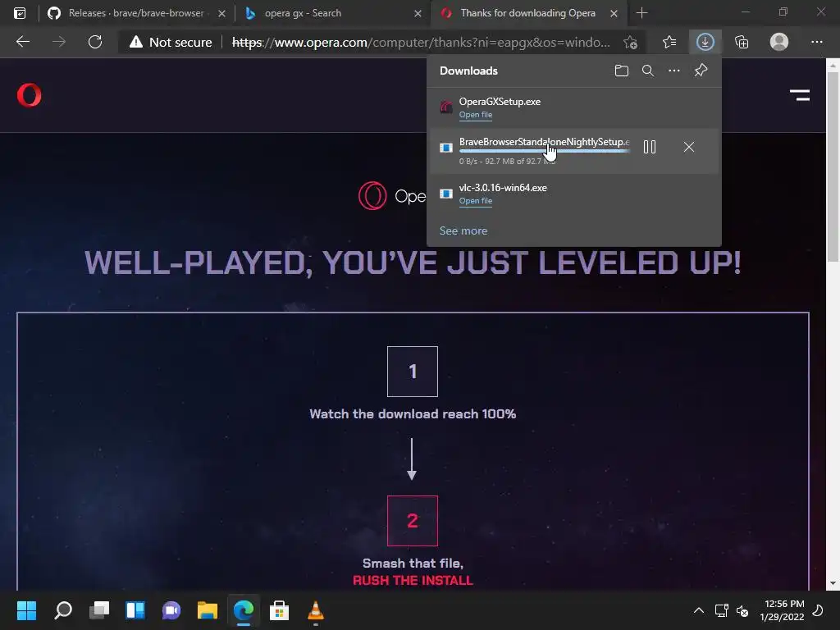The image size is (840, 630).
Task: Open Edge Settings and more menu
Action: (x=816, y=42)
